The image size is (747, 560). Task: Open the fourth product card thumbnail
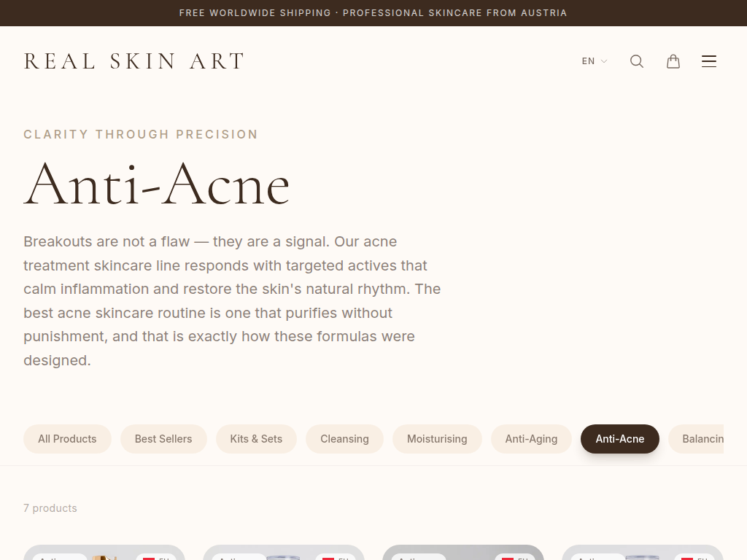tap(643, 554)
